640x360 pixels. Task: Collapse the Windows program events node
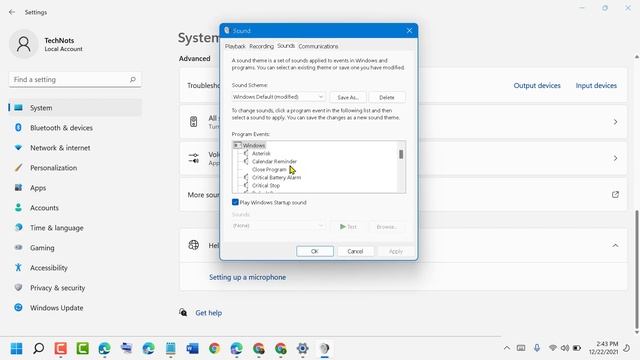pyautogui.click(x=237, y=145)
